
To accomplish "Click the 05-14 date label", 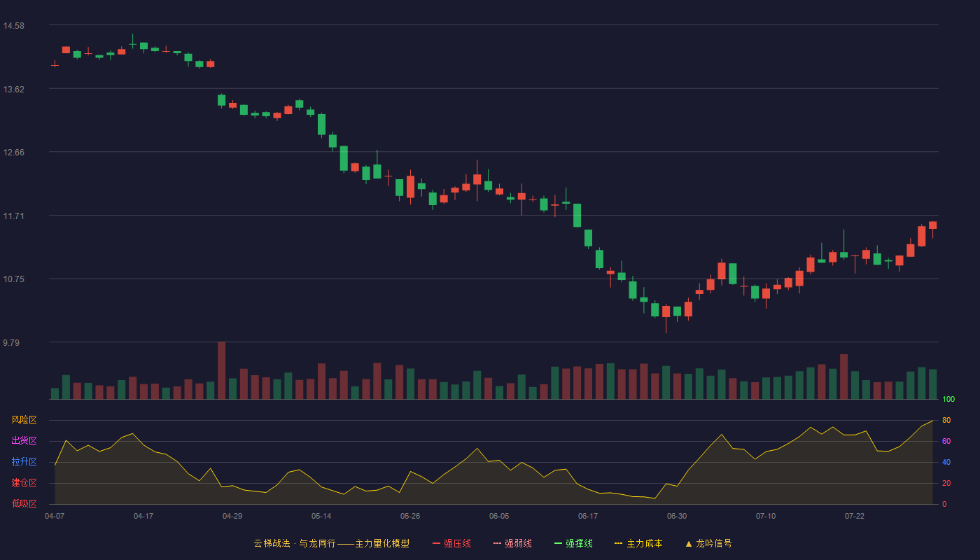I will (321, 516).
